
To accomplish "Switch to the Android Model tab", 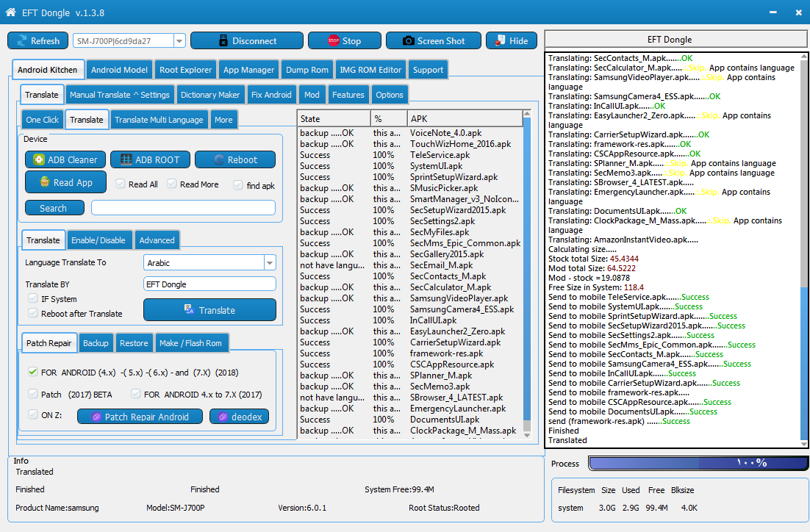I will point(119,70).
